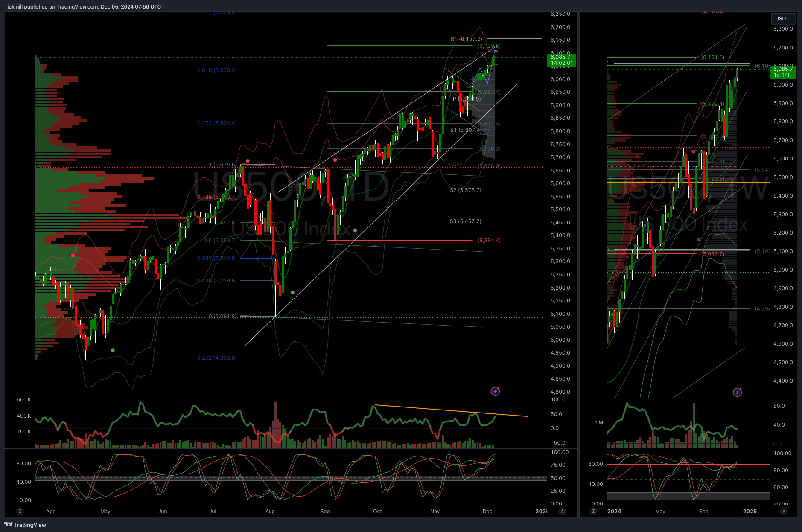
Task: Select the orange divergence trendline on the oscillator
Action: point(451,410)
